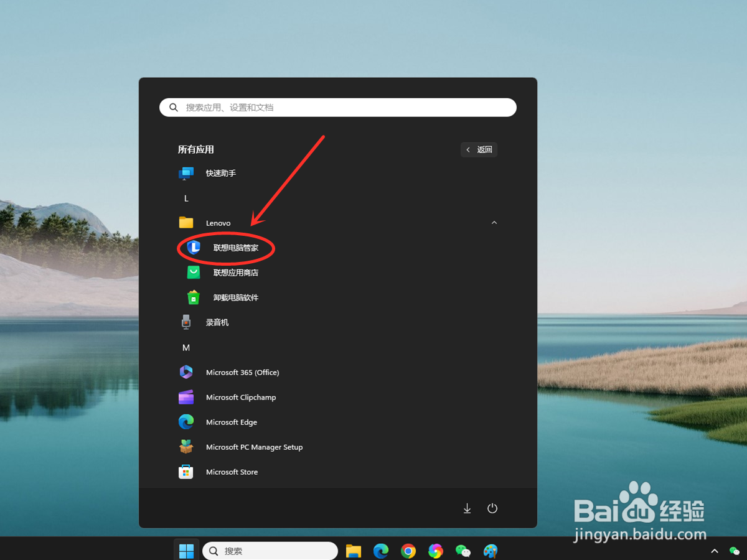Viewport: 747px width, 560px height.
Task: Click the Windows Start button on taskbar
Action: click(186, 551)
